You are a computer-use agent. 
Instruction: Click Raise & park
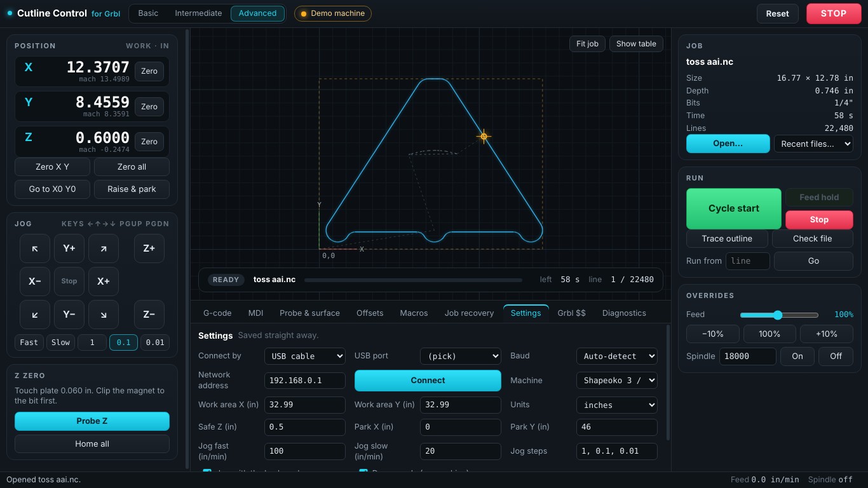(132, 189)
